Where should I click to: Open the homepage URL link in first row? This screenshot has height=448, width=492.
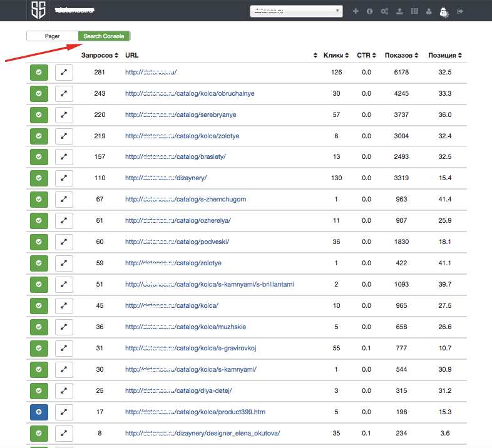(x=151, y=72)
